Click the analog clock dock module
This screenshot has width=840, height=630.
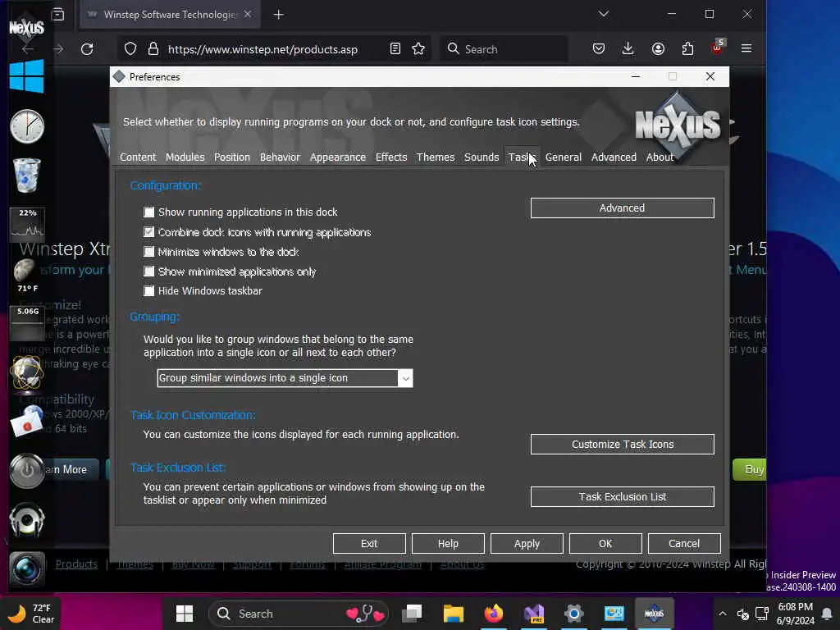[27, 126]
